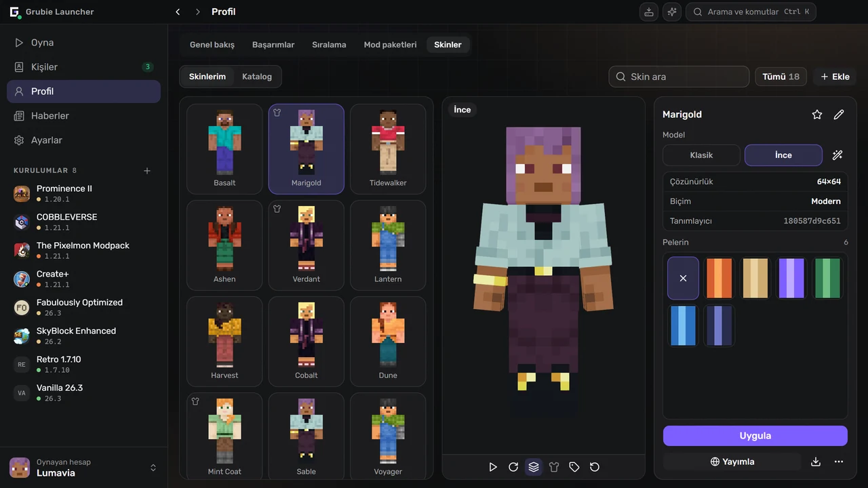Open the Mod paketleri tab
Screen dimensions: 868x488
point(391,45)
